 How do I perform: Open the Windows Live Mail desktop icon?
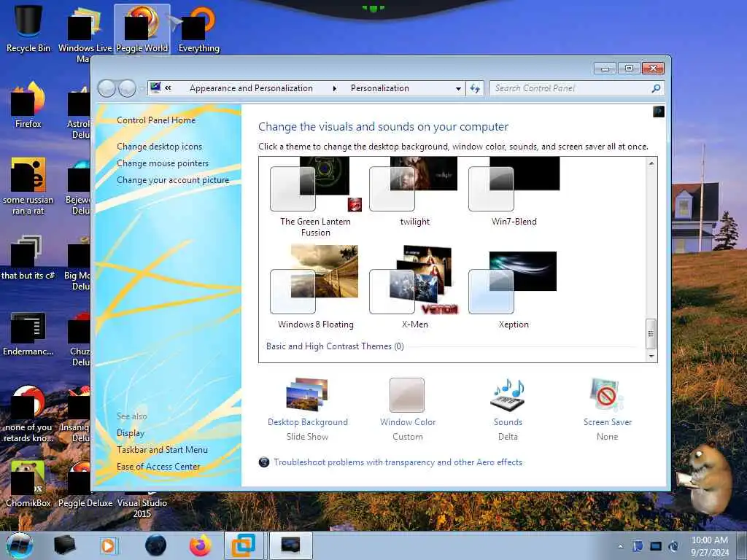(85, 34)
